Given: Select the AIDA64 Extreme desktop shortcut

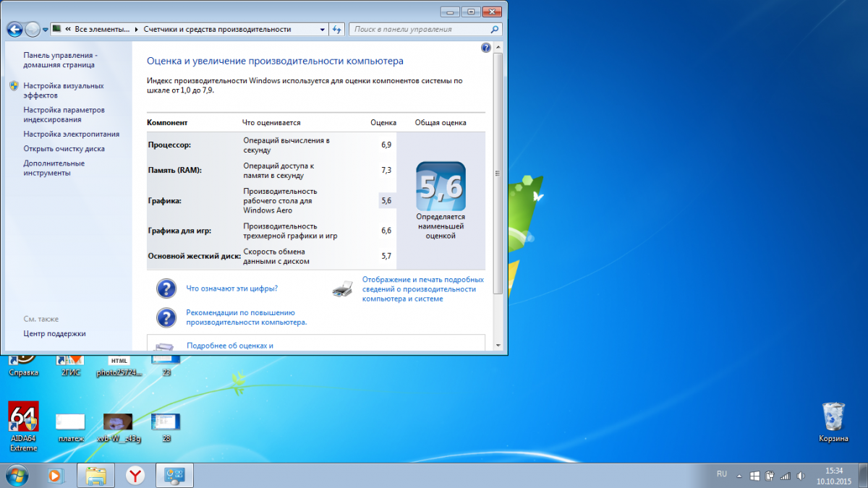Looking at the screenshot, I should coord(23,427).
